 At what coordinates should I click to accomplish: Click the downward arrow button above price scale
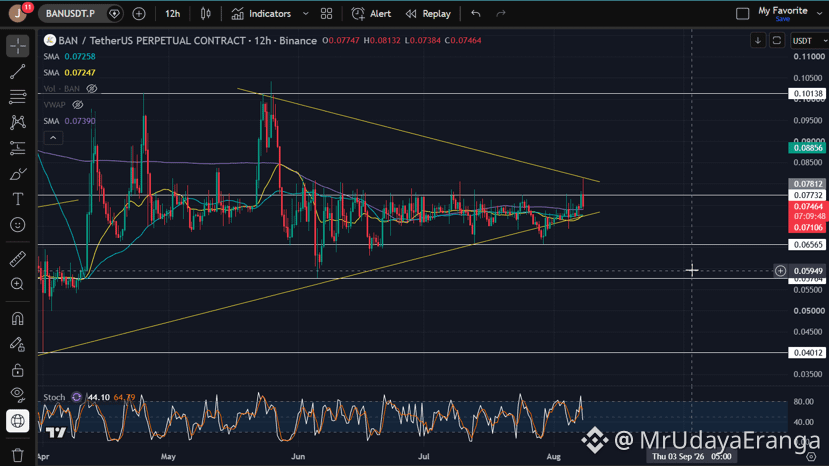click(x=758, y=41)
